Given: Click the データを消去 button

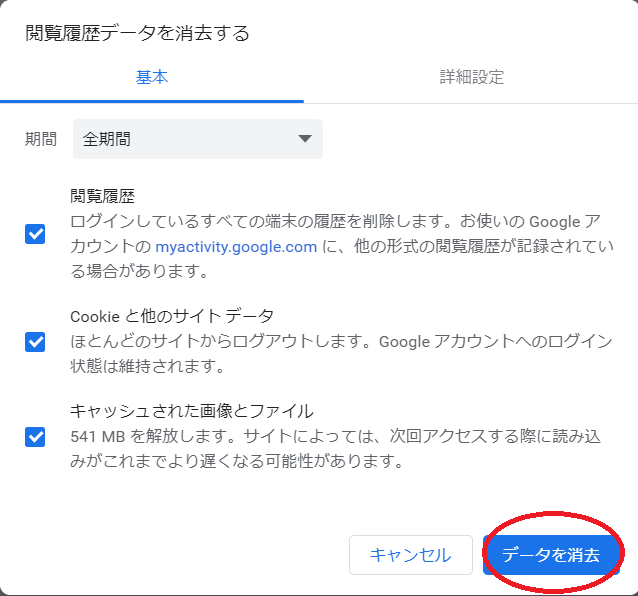Looking at the screenshot, I should click(x=551, y=555).
